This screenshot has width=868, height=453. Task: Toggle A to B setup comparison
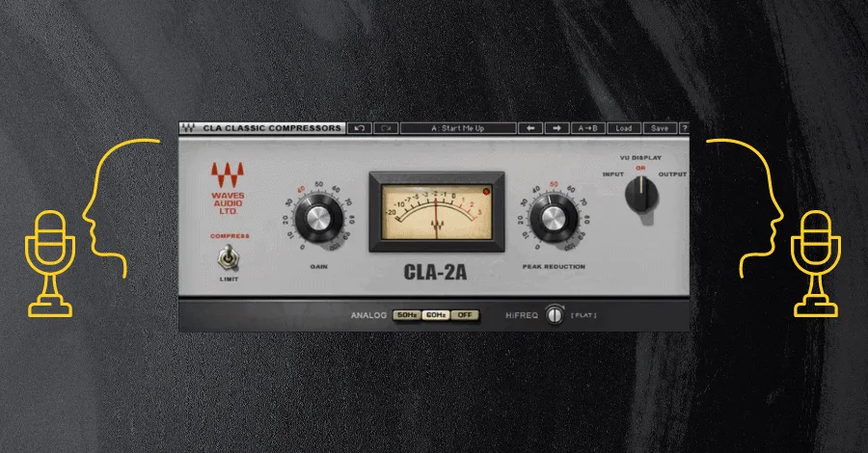pyautogui.click(x=588, y=128)
